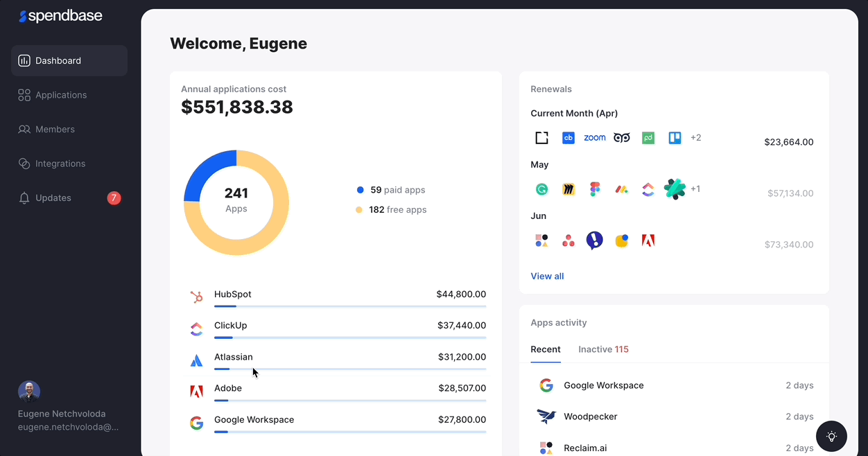Select the Zoom renewal icon
Viewport: 868px width, 456px height.
pyautogui.click(x=595, y=138)
